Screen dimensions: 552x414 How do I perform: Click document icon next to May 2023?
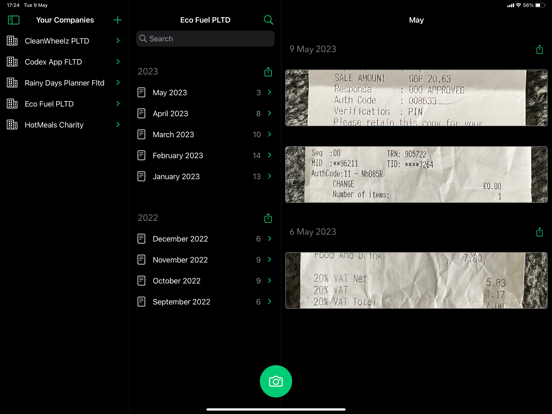click(x=141, y=93)
